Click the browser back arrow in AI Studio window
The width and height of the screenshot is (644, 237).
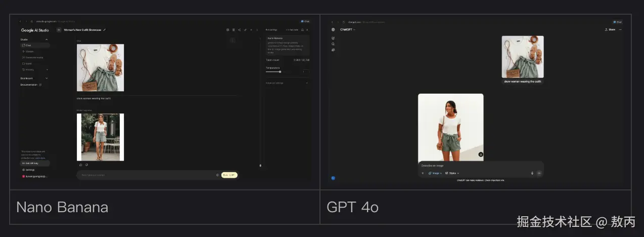(x=20, y=21)
